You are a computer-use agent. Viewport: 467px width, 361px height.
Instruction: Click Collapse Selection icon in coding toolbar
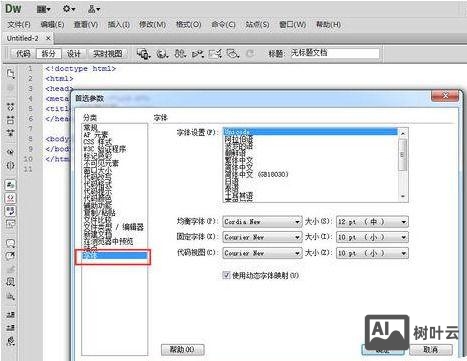point(10,120)
